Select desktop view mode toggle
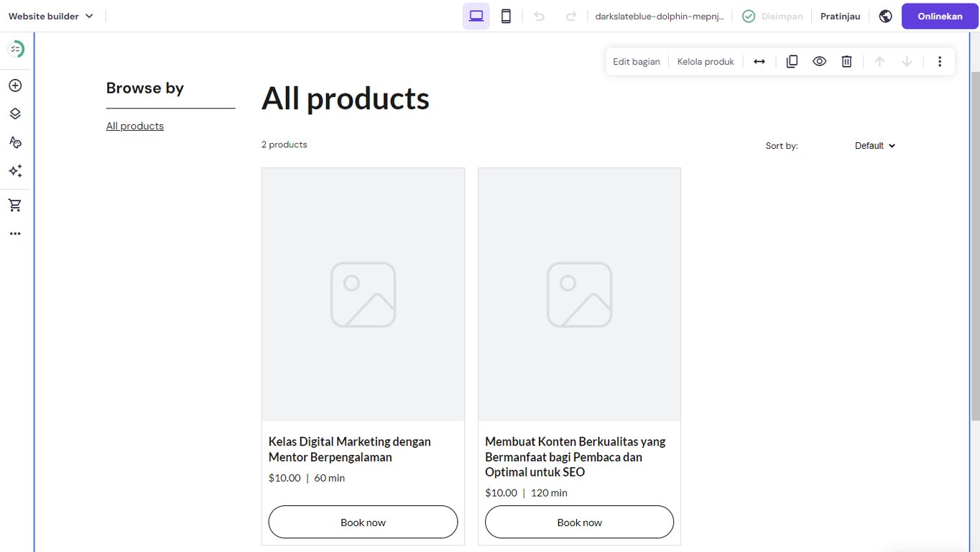The width and height of the screenshot is (980, 552). click(x=476, y=15)
